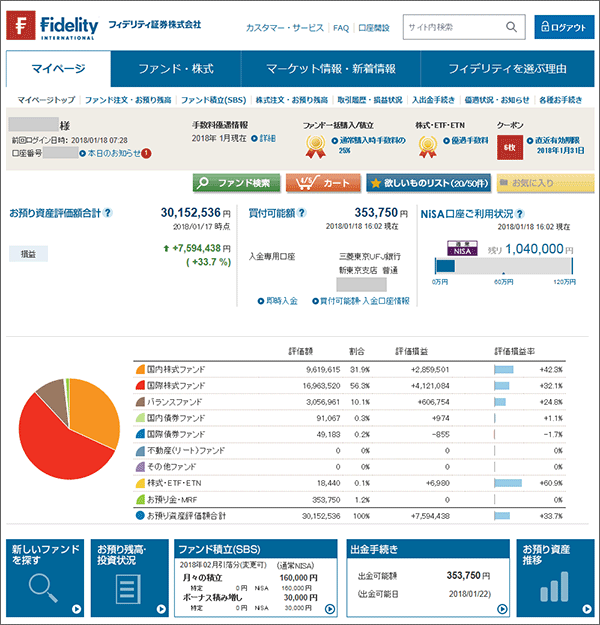Viewport: 600px width, 625px height.
Task: Click the 出金手続き panel header
Action: (x=428, y=549)
